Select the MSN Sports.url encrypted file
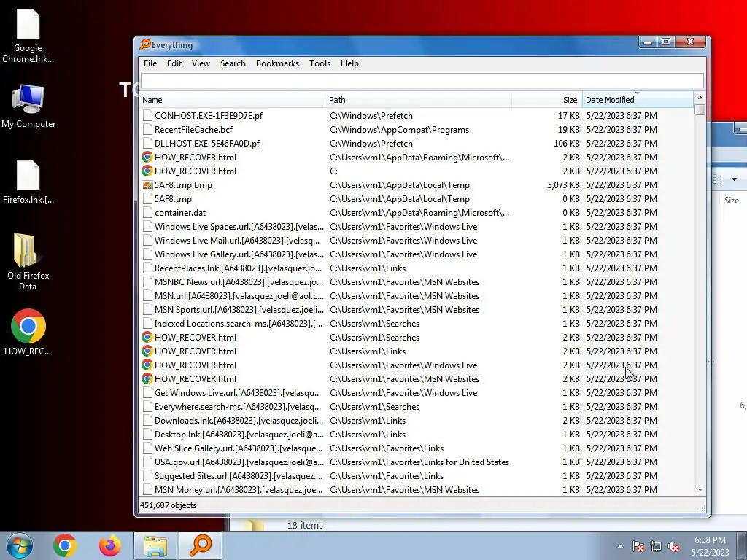Image resolution: width=747 pixels, height=560 pixels. pyautogui.click(x=417, y=309)
